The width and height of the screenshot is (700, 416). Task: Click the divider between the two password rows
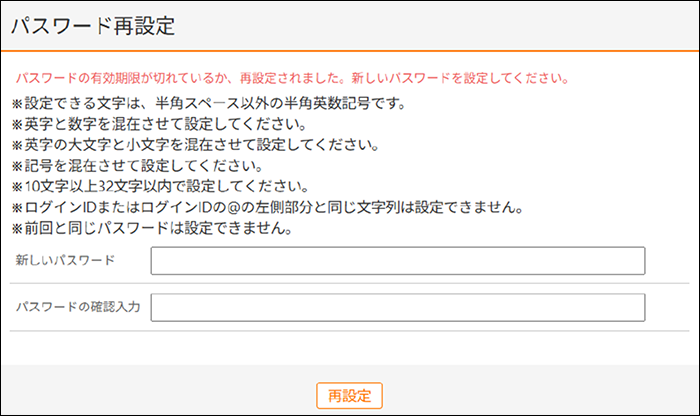pyautogui.click(x=350, y=284)
